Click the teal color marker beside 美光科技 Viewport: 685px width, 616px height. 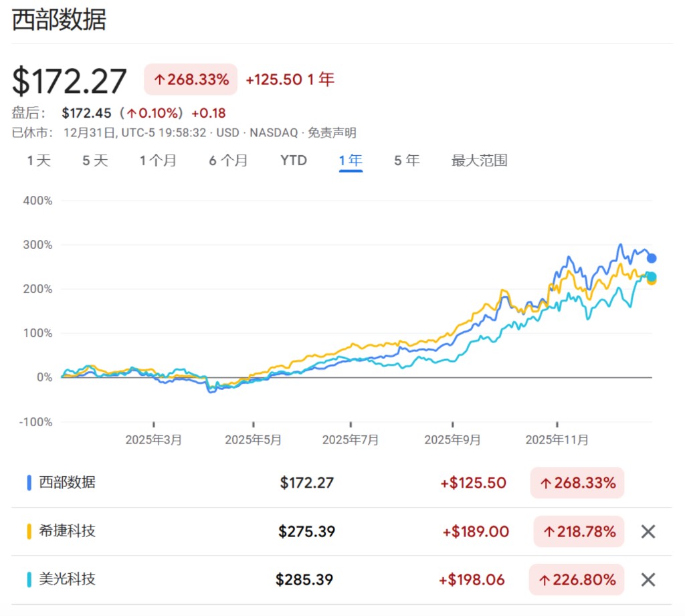click(x=29, y=580)
